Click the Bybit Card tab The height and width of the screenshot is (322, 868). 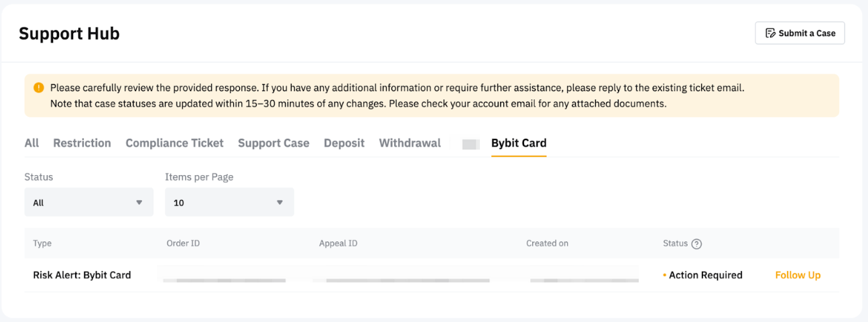pos(519,143)
